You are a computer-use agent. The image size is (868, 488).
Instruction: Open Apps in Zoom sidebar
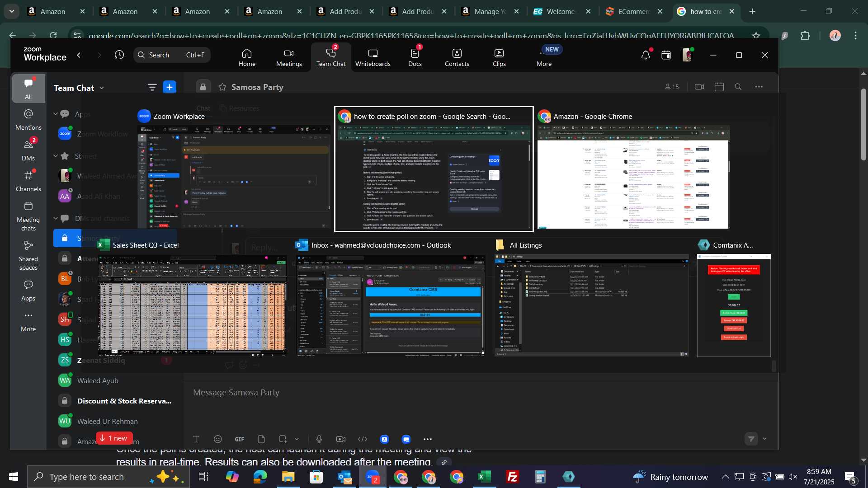[x=28, y=291]
